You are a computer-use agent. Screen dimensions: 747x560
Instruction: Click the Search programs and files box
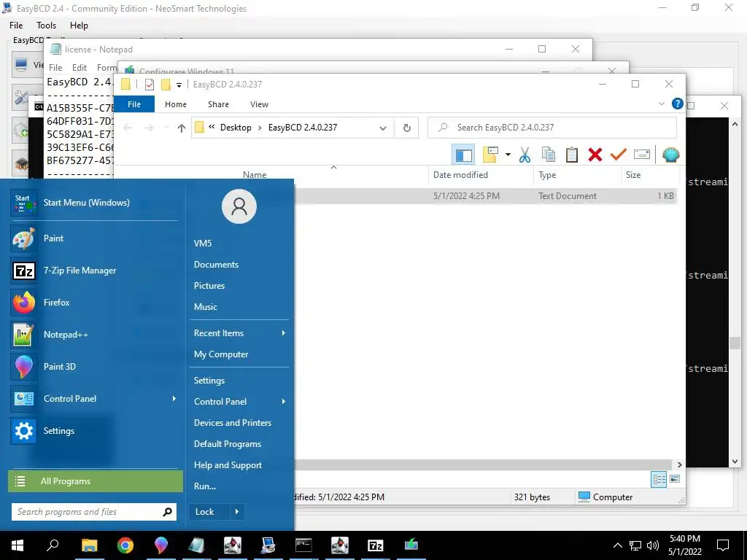pyautogui.click(x=94, y=511)
